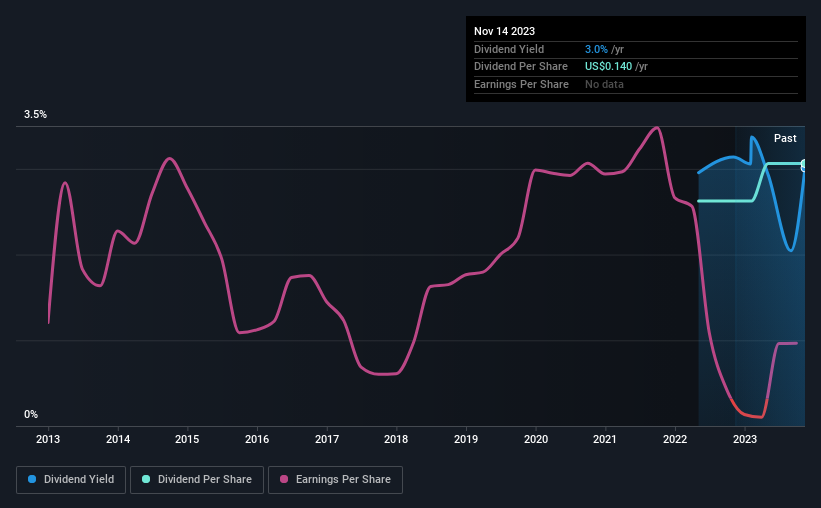Click the teal Dividend Per Share legend dot
The width and height of the screenshot is (821, 508).
click(x=147, y=480)
